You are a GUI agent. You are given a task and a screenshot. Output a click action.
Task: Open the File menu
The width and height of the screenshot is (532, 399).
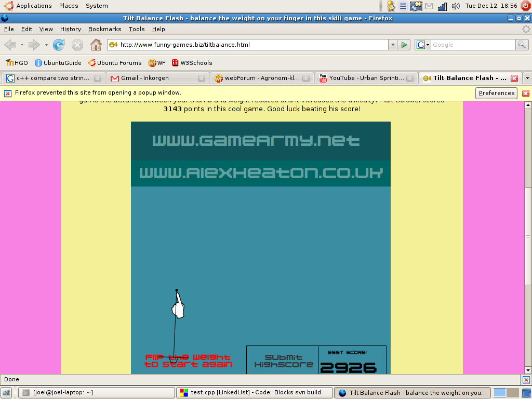9,29
